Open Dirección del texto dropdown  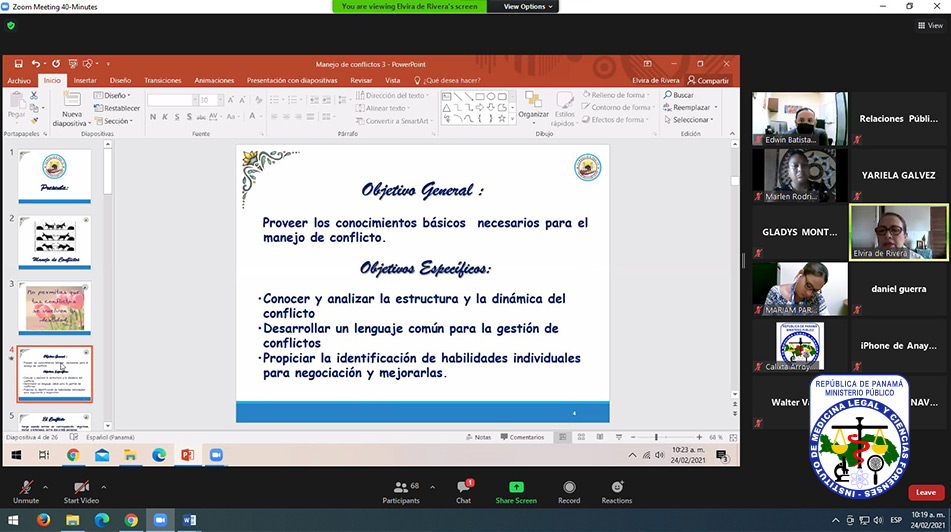click(393, 95)
